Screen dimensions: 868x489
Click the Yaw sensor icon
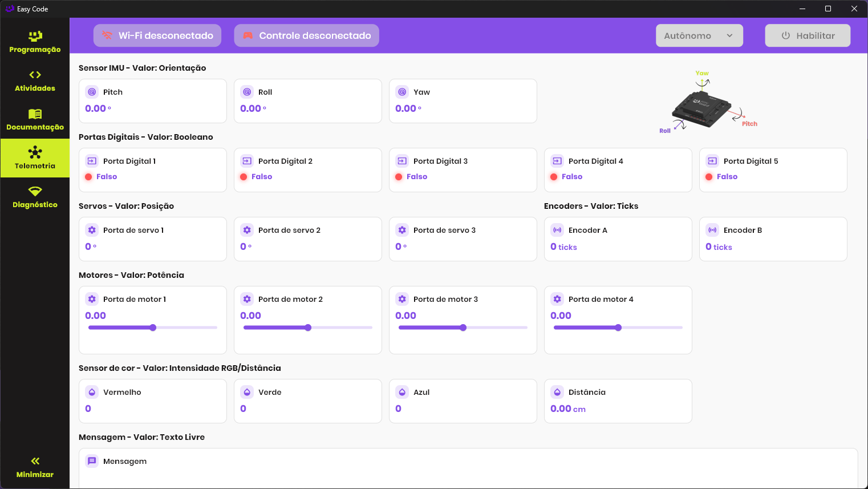pyautogui.click(x=402, y=92)
